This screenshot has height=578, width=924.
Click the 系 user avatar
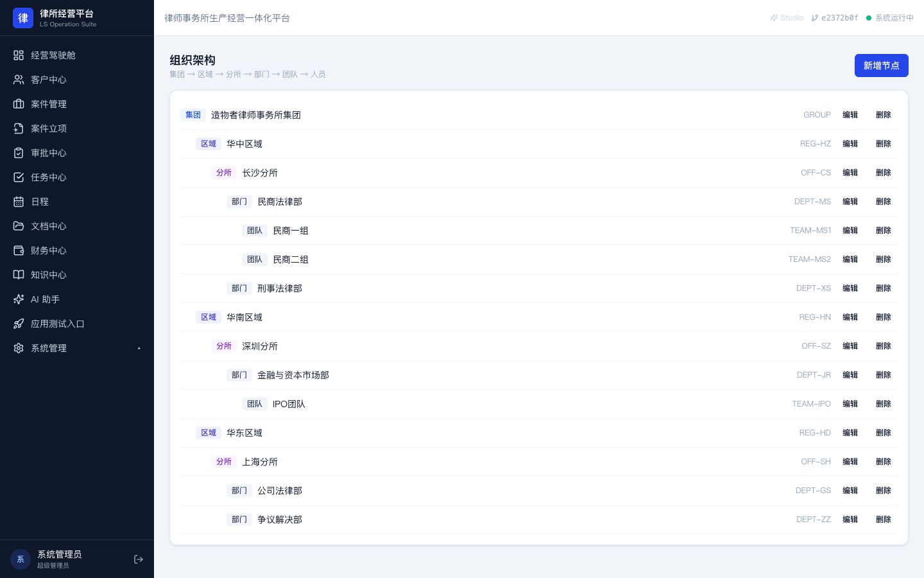click(x=21, y=559)
